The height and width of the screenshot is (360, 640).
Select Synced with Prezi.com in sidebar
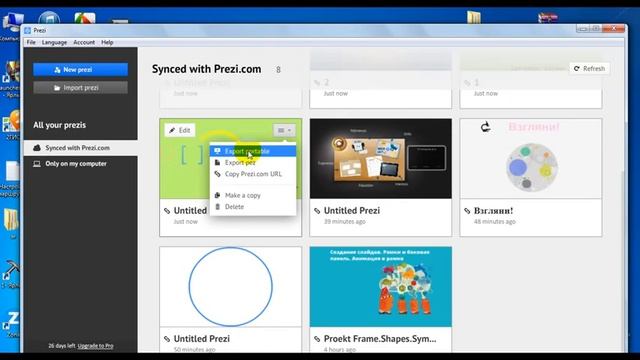tap(80, 148)
